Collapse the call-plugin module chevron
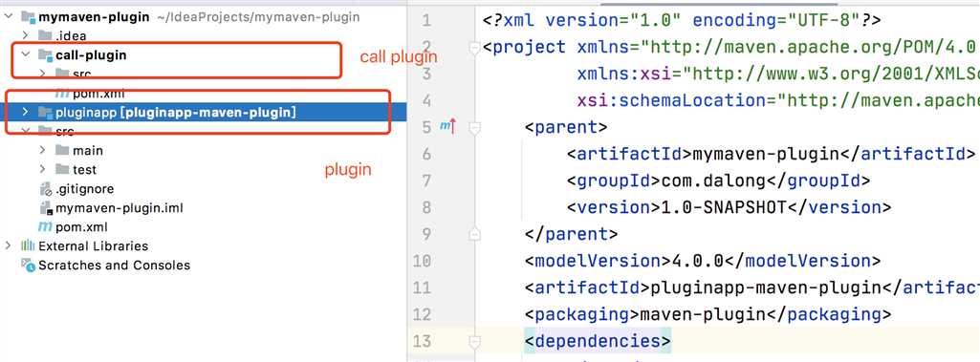 pos(25,55)
